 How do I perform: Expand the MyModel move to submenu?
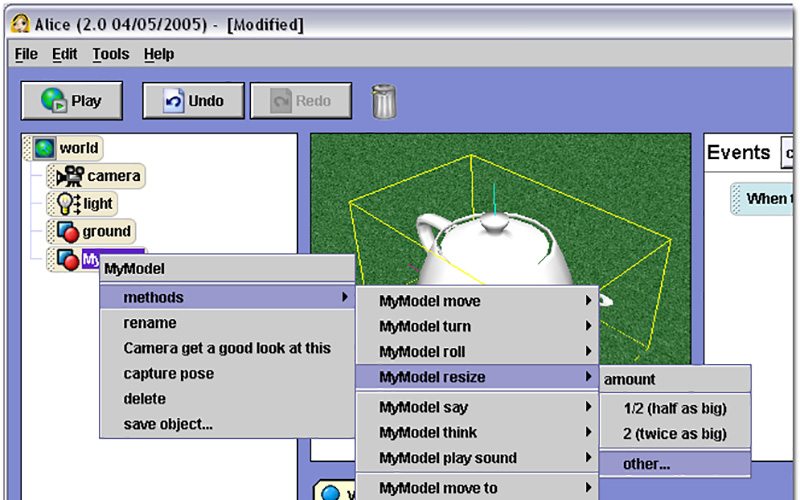(477, 488)
